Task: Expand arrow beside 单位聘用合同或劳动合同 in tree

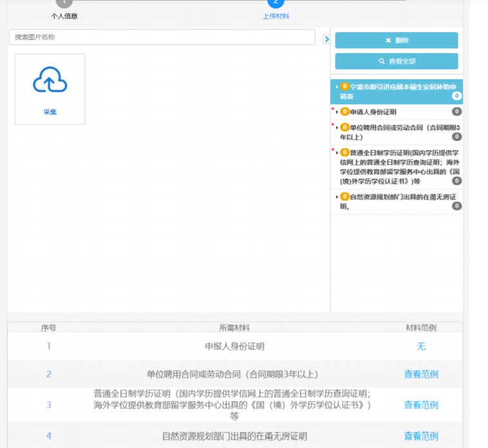Action: pyautogui.click(x=337, y=127)
